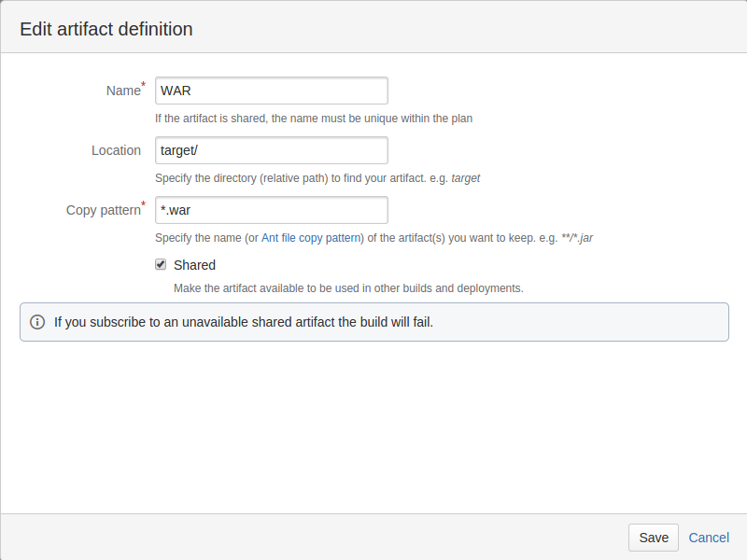Click the info icon in the warning message
Image resolution: width=747 pixels, height=560 pixels.
pos(37,322)
